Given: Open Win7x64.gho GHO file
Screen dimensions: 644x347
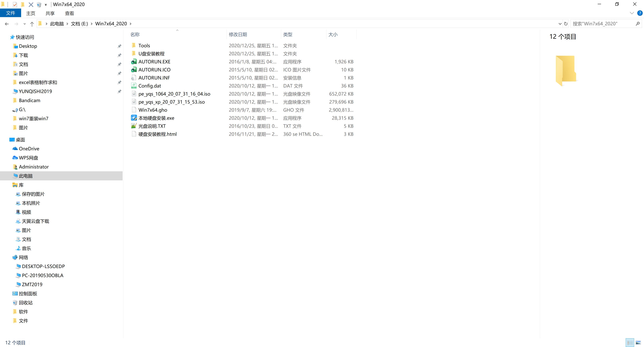Looking at the screenshot, I should point(153,110).
